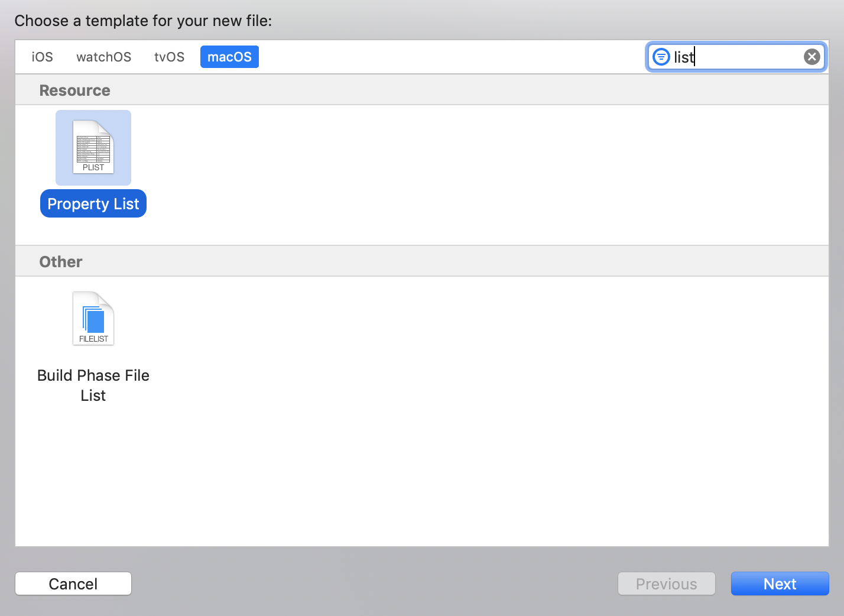Click inside the template search field
Viewport: 844px width, 616px height.
736,57
